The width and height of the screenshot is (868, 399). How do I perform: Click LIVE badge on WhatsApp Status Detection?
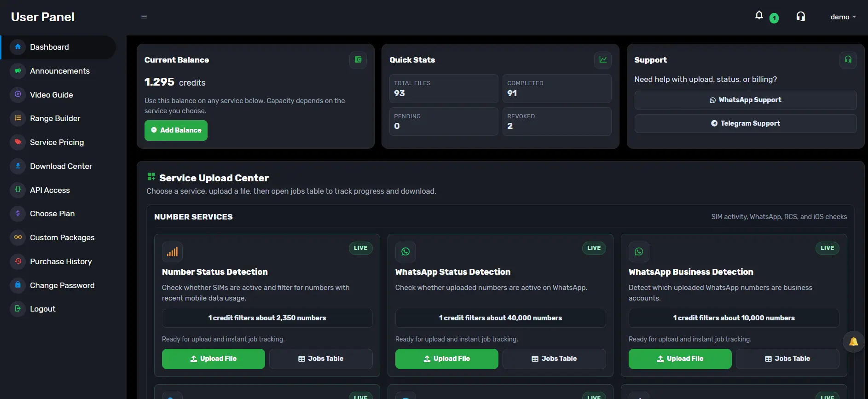tap(594, 248)
